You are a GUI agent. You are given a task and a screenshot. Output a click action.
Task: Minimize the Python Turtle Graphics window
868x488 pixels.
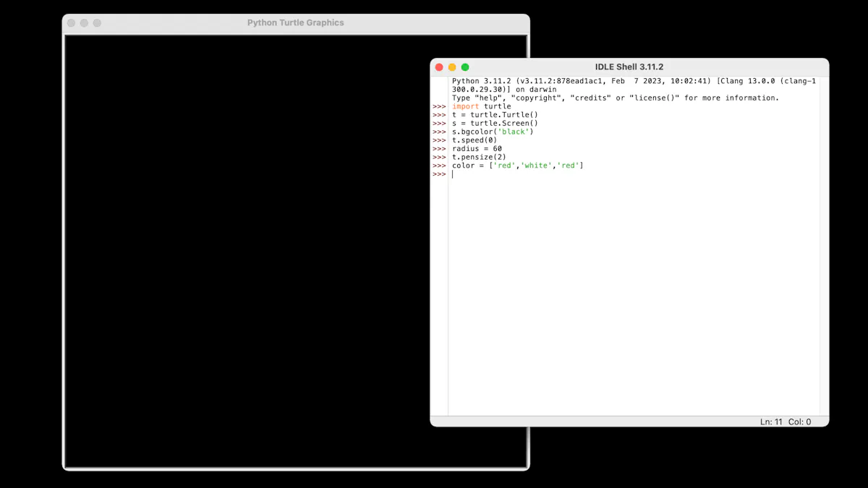[x=84, y=23]
